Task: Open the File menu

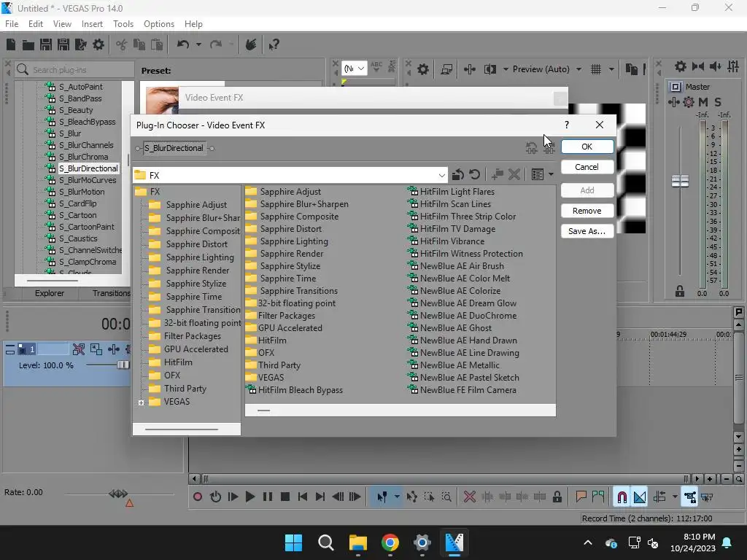Action: [x=12, y=24]
